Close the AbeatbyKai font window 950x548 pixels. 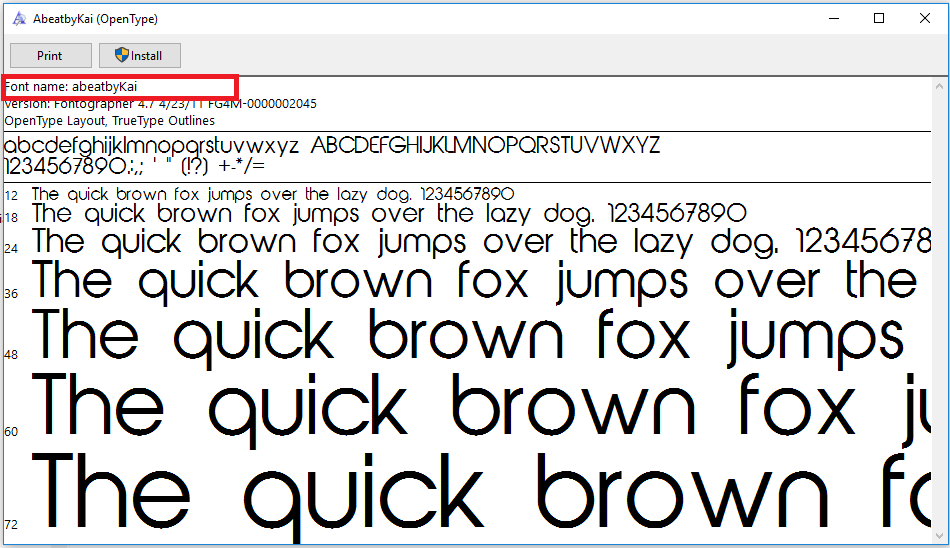(x=925, y=18)
